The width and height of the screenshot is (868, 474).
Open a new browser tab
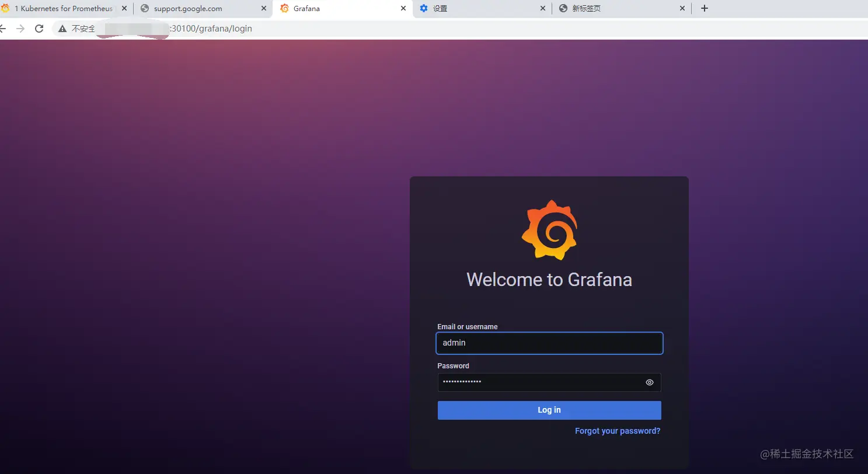point(704,8)
